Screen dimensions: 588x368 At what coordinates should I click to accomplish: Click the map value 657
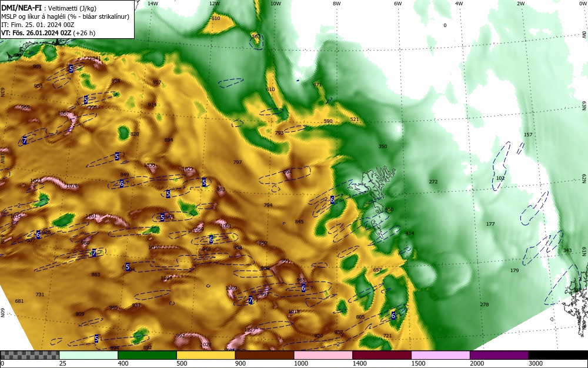click(377, 270)
